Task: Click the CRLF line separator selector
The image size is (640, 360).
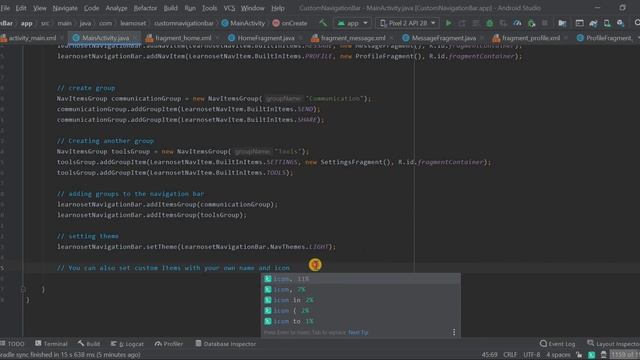Action: point(510,355)
